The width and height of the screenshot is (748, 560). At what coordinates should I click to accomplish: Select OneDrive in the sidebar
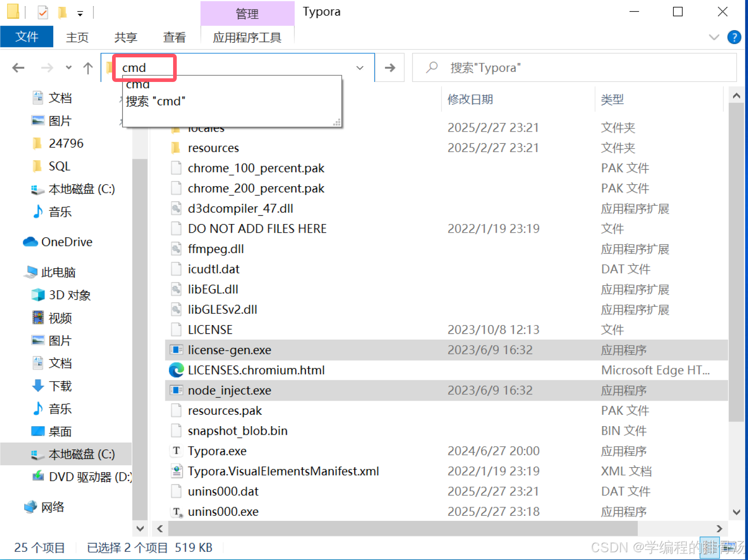(x=67, y=242)
